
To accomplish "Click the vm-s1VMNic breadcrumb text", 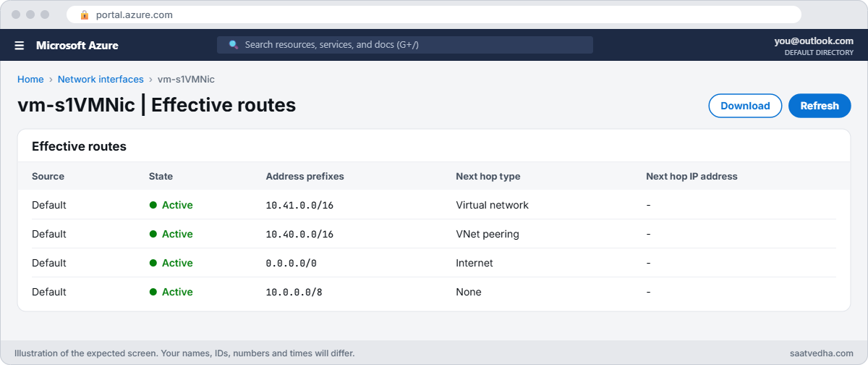I will tap(186, 79).
